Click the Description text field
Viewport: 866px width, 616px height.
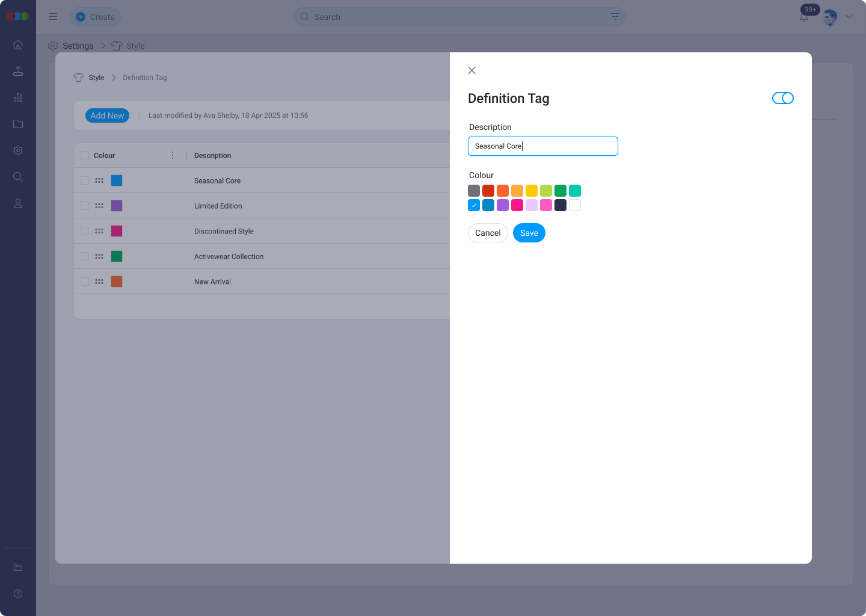[x=542, y=146]
